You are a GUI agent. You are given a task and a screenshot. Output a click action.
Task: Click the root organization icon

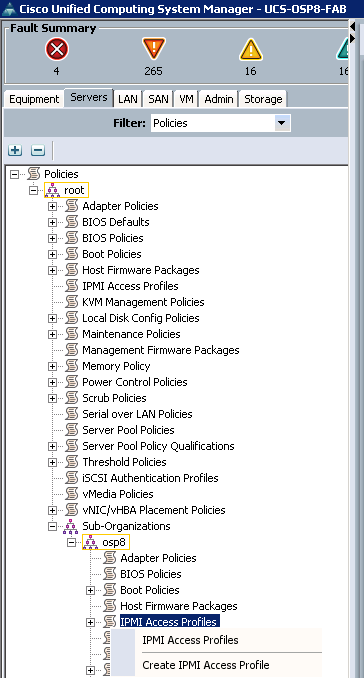[x=52, y=190]
